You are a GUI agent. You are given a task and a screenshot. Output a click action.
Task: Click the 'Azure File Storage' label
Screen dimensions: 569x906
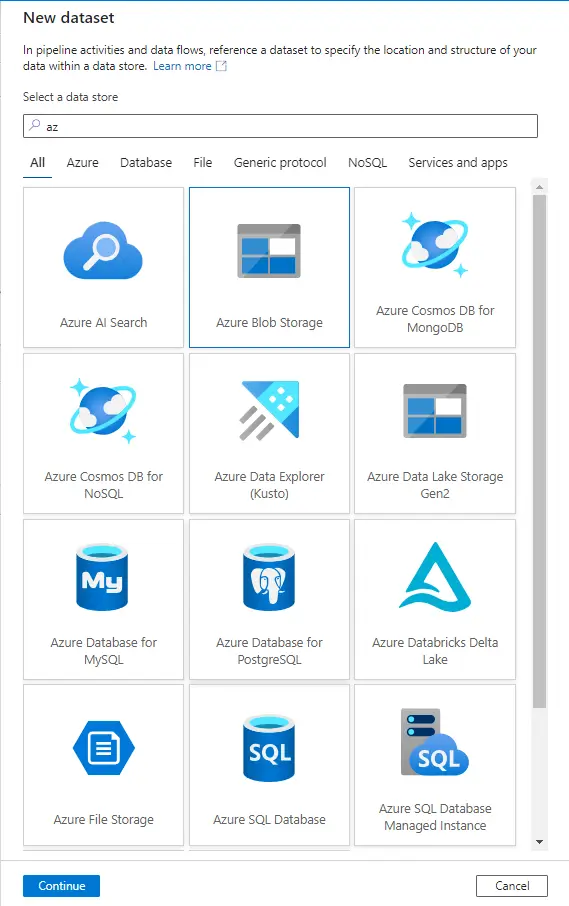coord(103,819)
